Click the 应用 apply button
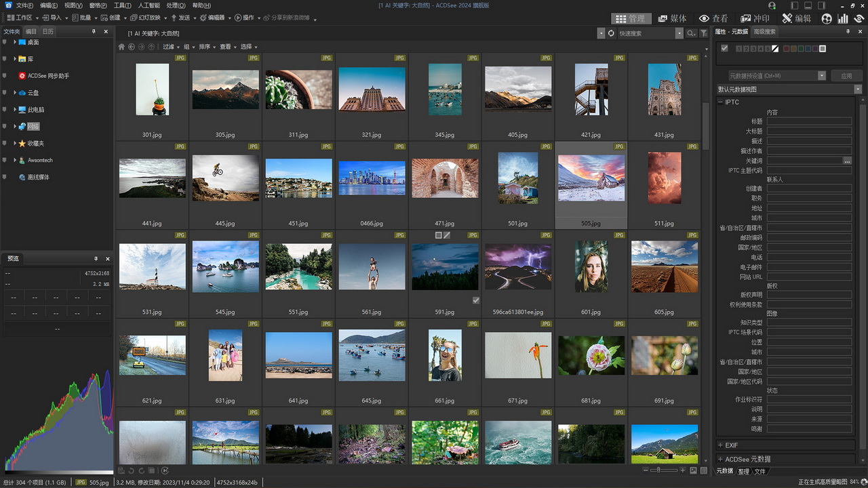Screen dimensions: 868x488 coord(846,76)
